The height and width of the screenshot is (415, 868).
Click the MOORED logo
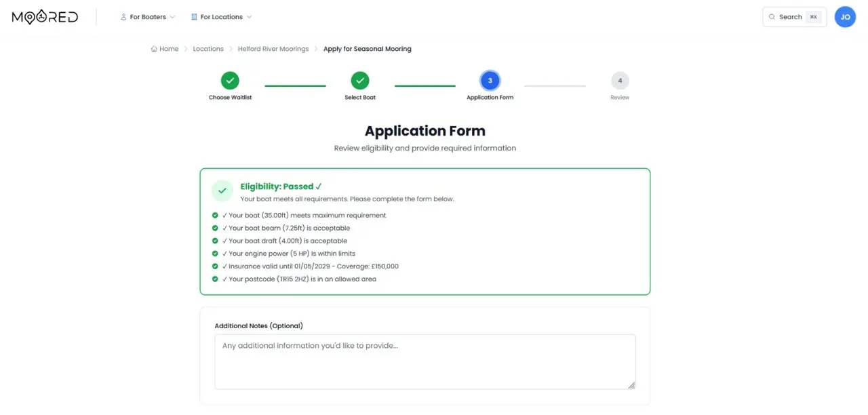pos(43,16)
